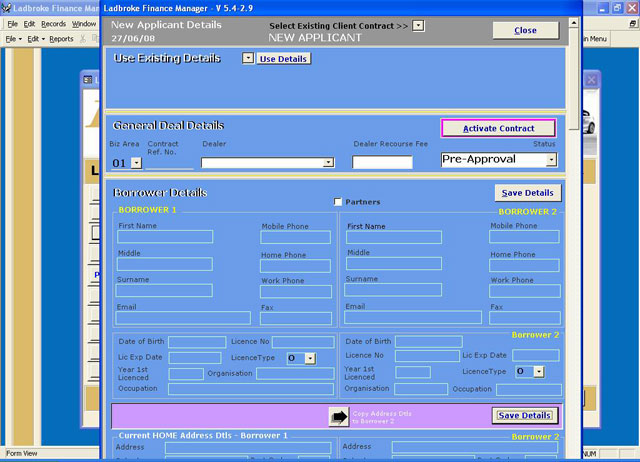
Task: Click the cut scissors icon in toolbar
Action: (83, 39)
